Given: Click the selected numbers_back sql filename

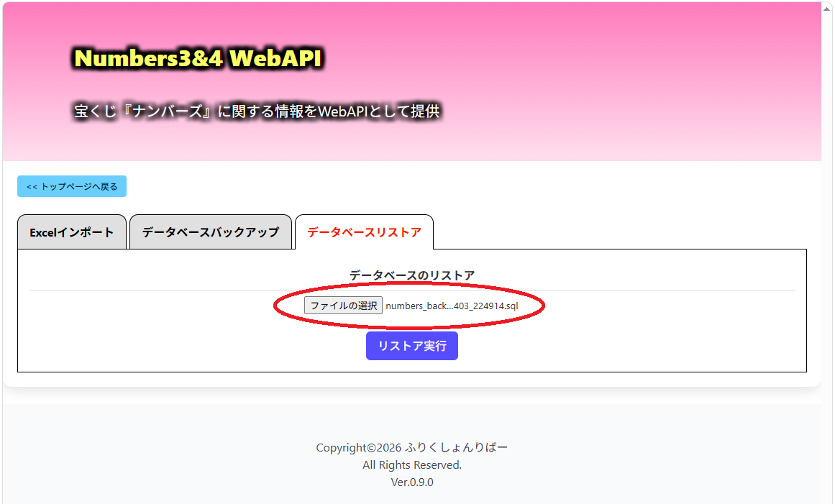Looking at the screenshot, I should (x=452, y=306).
